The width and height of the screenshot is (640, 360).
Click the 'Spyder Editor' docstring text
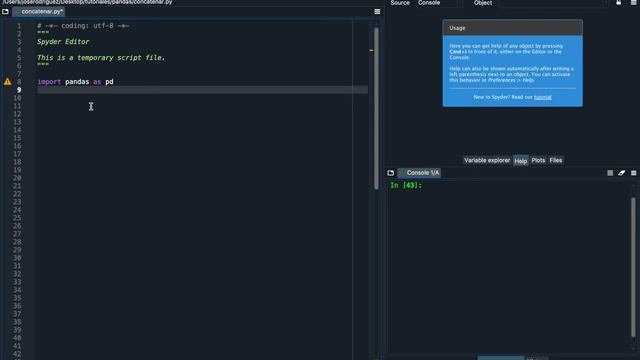[63, 42]
